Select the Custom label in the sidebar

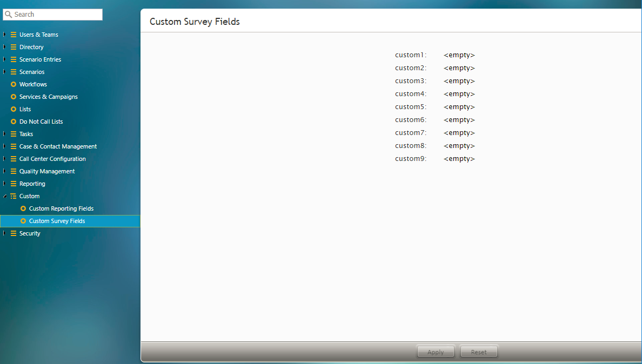[30, 197]
